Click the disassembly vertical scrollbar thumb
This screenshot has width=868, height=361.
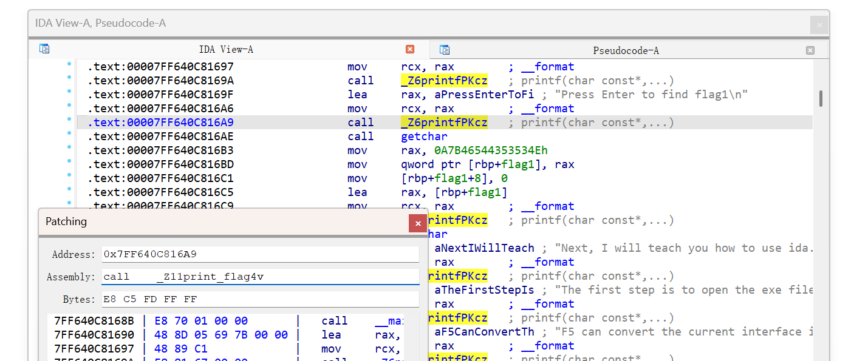point(821,98)
